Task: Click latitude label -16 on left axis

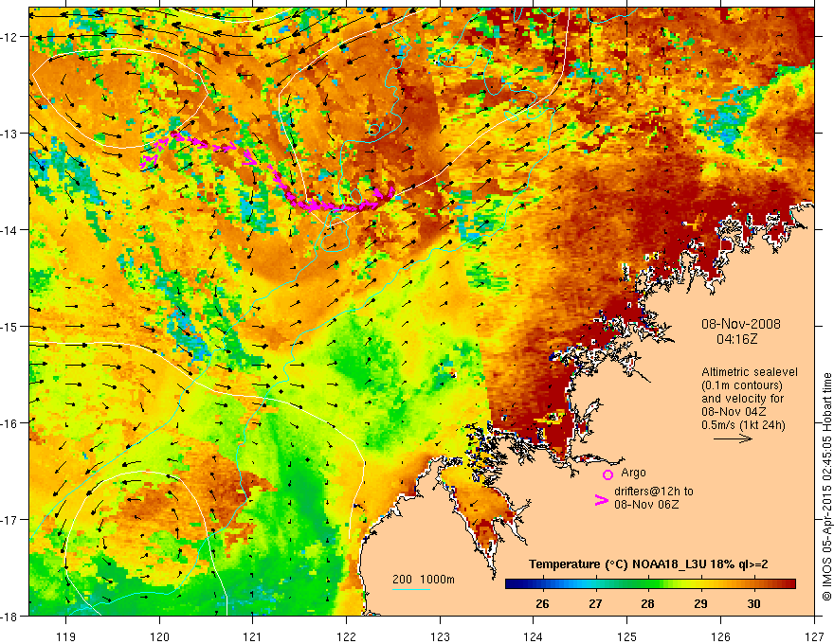Action: [10, 423]
